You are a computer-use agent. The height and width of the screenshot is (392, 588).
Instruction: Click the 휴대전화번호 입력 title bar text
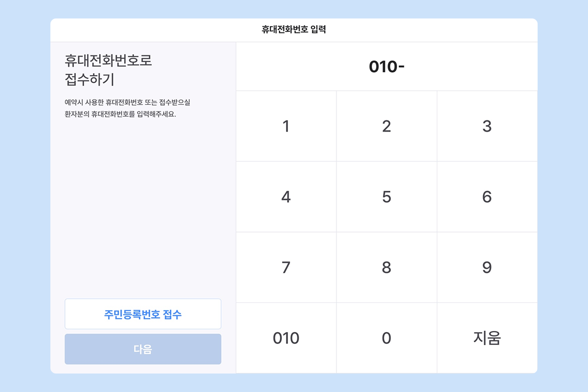pos(293,30)
